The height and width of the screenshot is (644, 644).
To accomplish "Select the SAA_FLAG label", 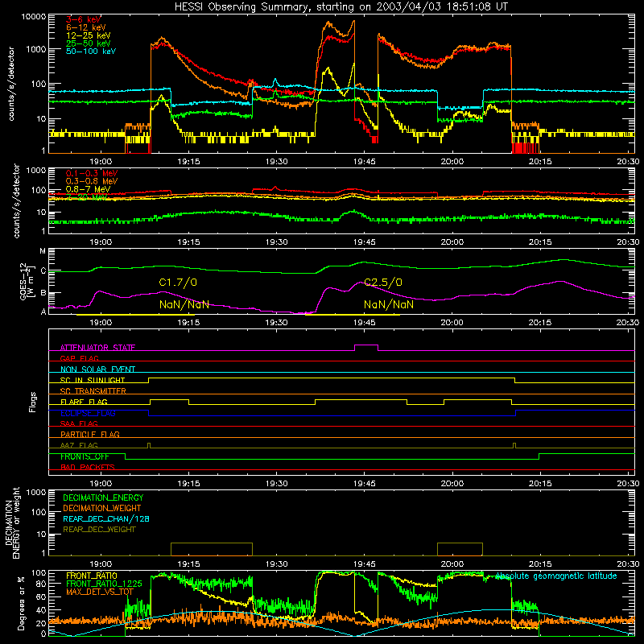I will coord(79,423).
